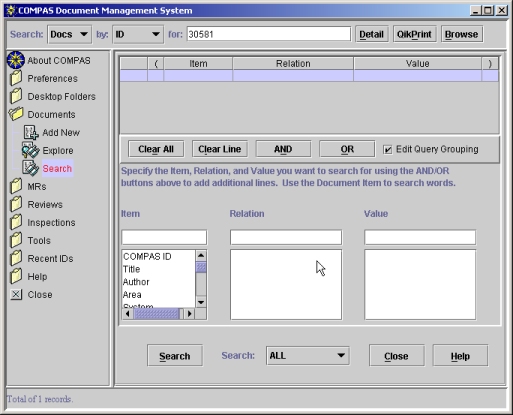Image resolution: width=513 pixels, height=415 pixels.
Task: Add a condition with the OR button
Action: coord(347,149)
